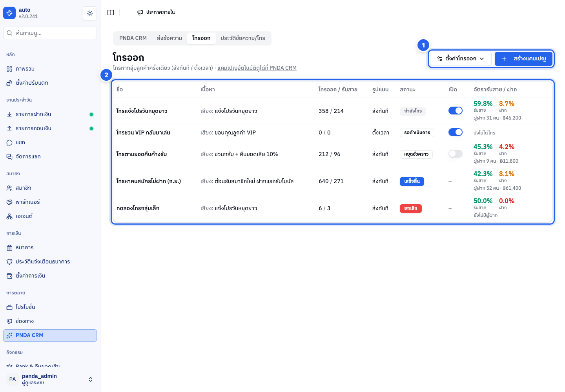
Task: Click หยุดชั่วคราว status badge
Action: tap(416, 154)
